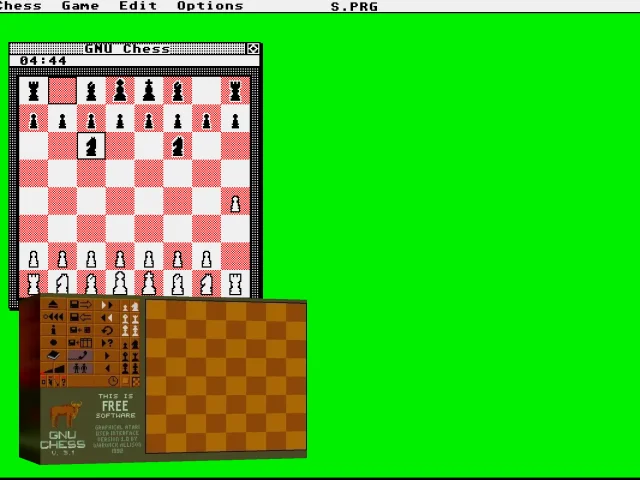Click the load-from-disk arrow icon
Screen dimensions: 640x480
pyautogui.click(x=80, y=317)
